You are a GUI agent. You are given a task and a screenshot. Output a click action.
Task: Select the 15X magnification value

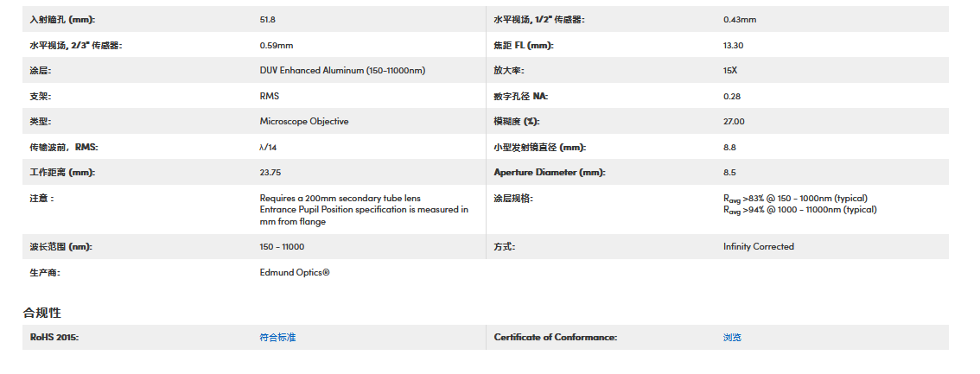pyautogui.click(x=730, y=70)
